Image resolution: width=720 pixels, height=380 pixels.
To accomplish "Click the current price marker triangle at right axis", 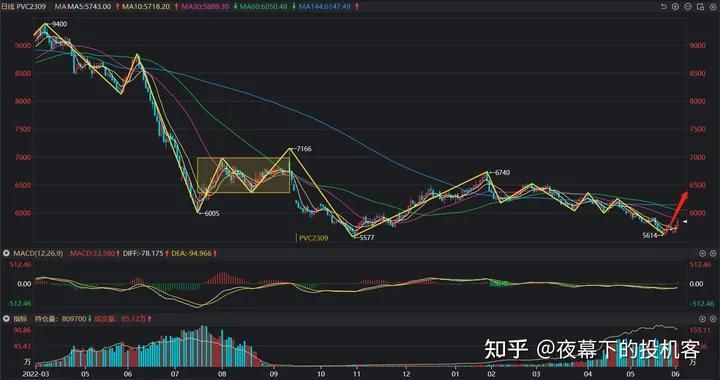I will 684,222.
